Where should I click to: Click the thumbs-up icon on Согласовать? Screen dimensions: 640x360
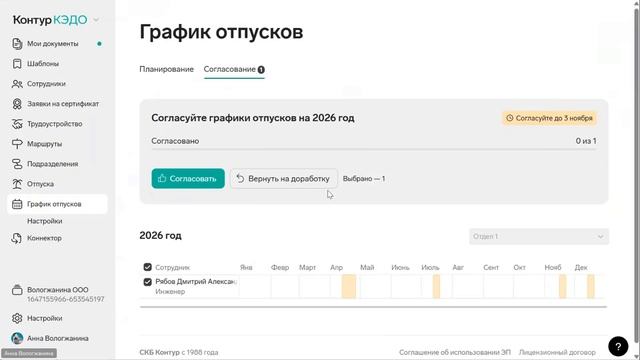coord(162,178)
